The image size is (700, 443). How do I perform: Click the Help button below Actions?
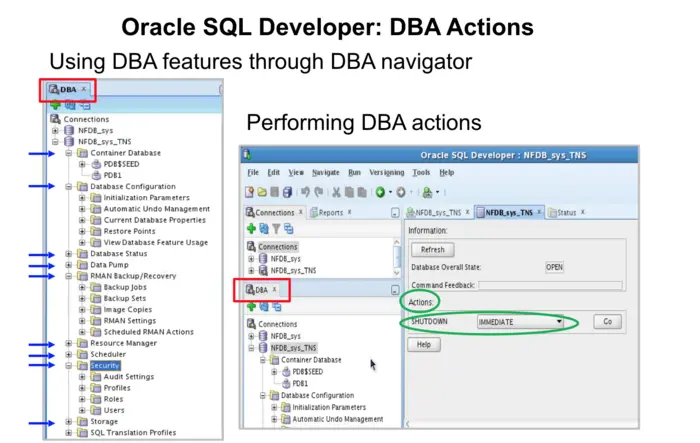point(424,344)
